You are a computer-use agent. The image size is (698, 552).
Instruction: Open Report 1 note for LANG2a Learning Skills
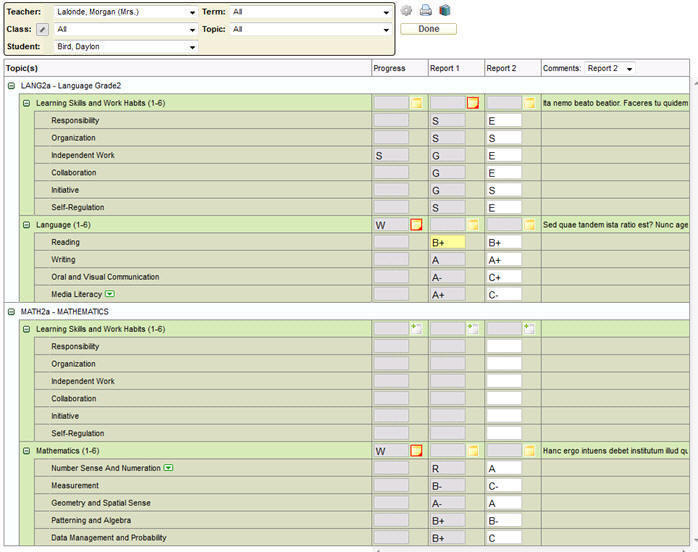[x=473, y=103]
